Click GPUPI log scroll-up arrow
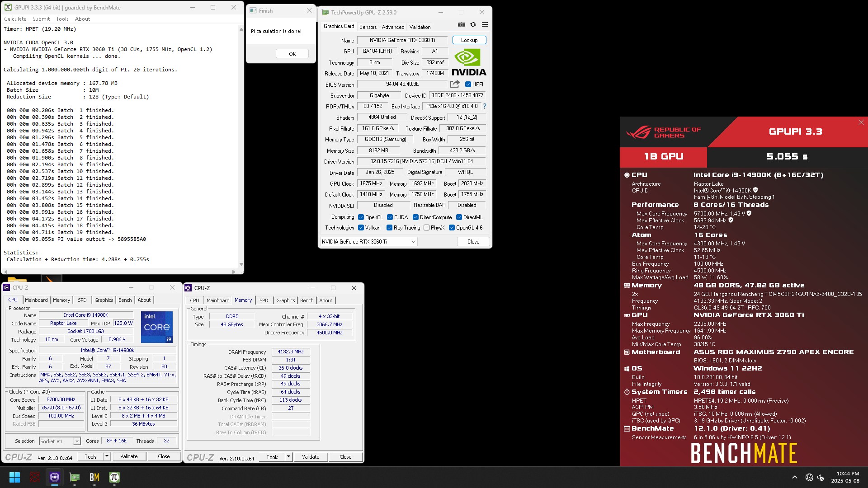This screenshot has height=488, width=868. pos(241,29)
